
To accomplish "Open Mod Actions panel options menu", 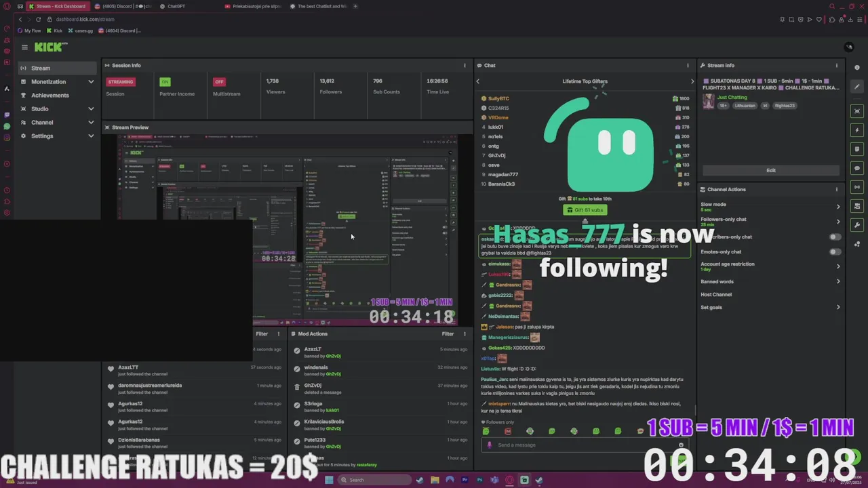I will tap(465, 334).
